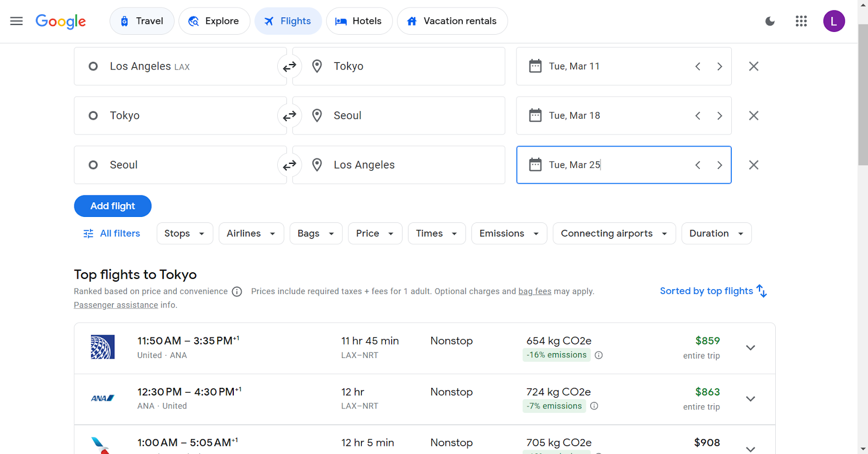868x454 pixels.
Task: Toggle dark mode moon icon
Action: click(x=770, y=21)
